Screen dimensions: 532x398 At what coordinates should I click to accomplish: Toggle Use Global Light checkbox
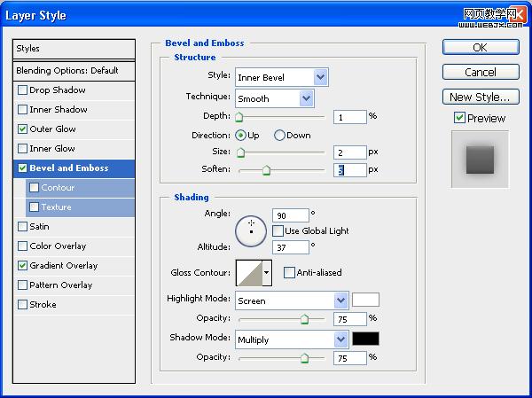278,231
